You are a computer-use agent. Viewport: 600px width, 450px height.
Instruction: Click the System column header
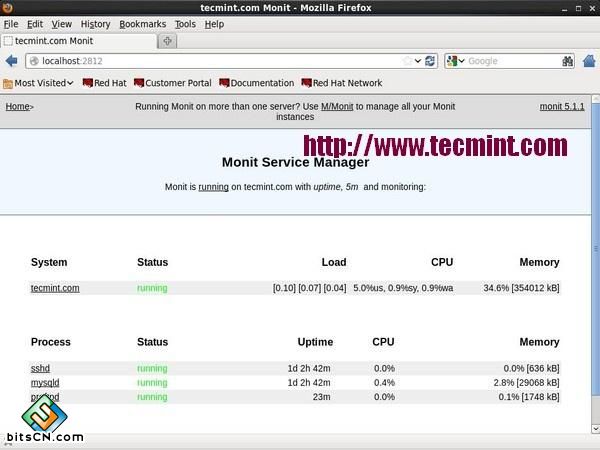coord(49,262)
